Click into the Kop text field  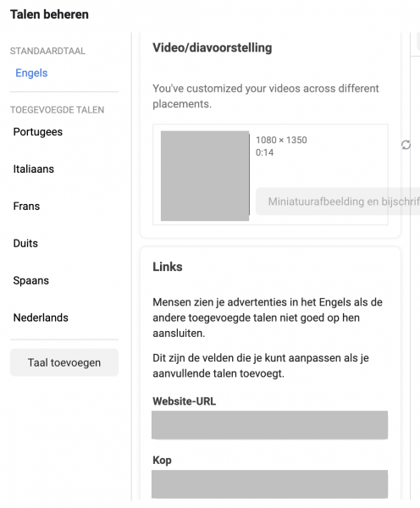point(269,484)
